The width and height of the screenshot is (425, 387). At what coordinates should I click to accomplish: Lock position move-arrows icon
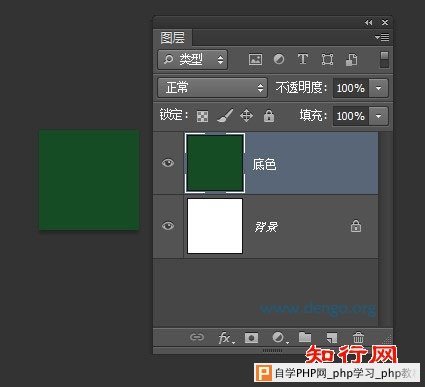(246, 116)
